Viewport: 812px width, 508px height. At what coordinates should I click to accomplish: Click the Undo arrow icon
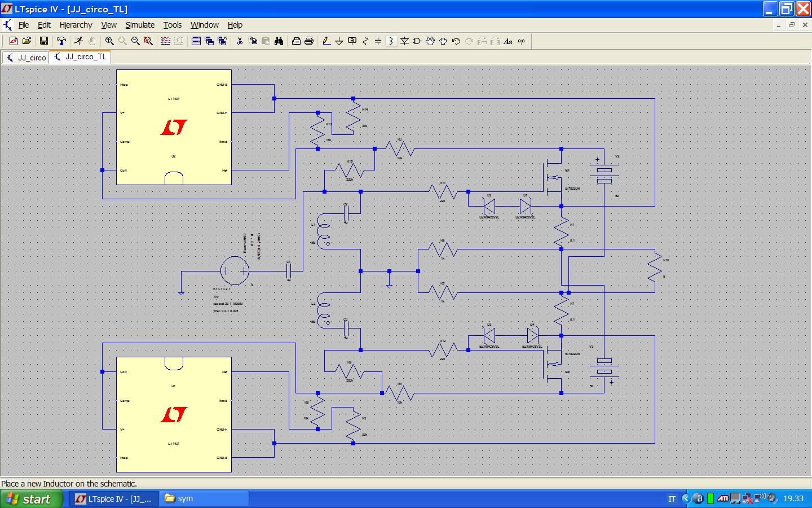click(x=456, y=41)
